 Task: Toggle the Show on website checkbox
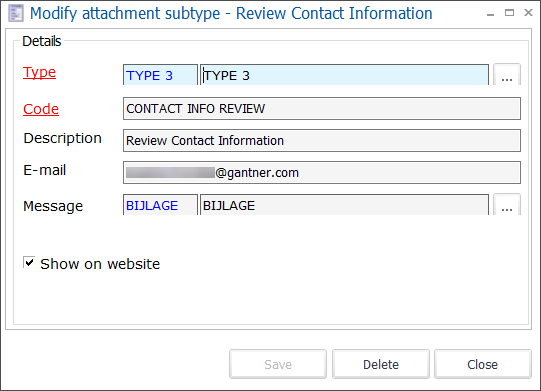(29, 262)
